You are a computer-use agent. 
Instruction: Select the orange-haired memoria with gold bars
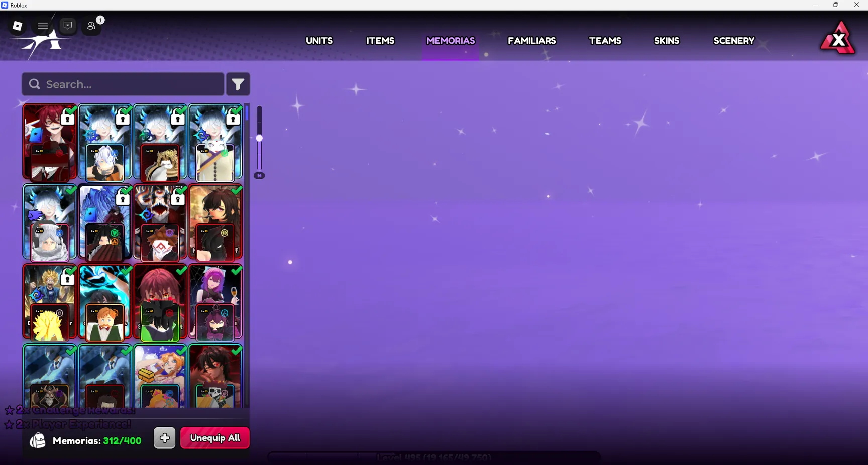point(160,377)
